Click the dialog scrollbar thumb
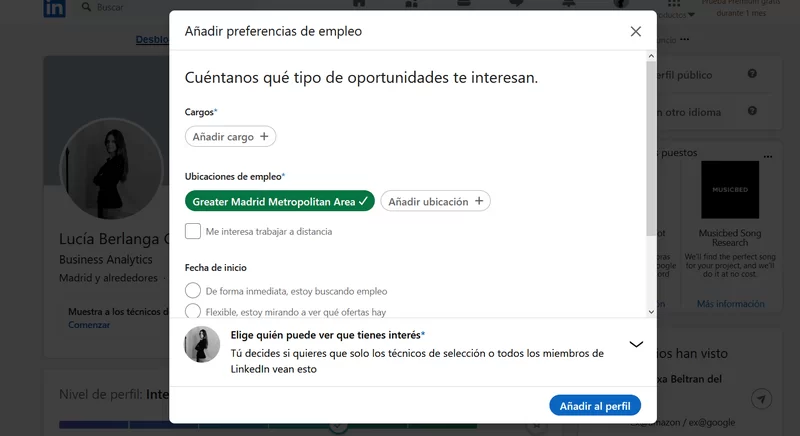This screenshot has width=800, height=436. [x=651, y=148]
